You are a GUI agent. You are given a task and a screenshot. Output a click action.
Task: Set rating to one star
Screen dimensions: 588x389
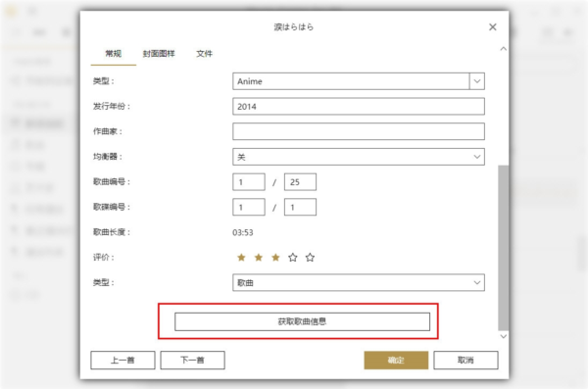[x=241, y=258]
